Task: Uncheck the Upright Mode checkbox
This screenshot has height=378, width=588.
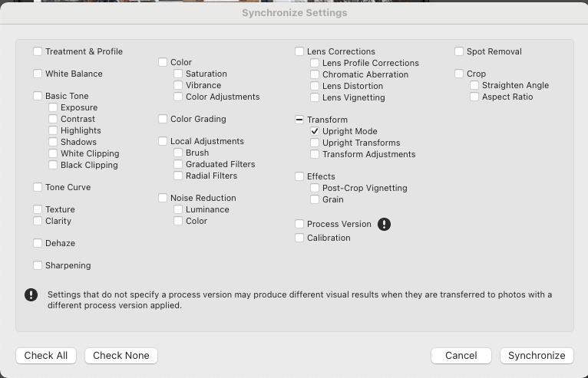Action: click(x=315, y=132)
